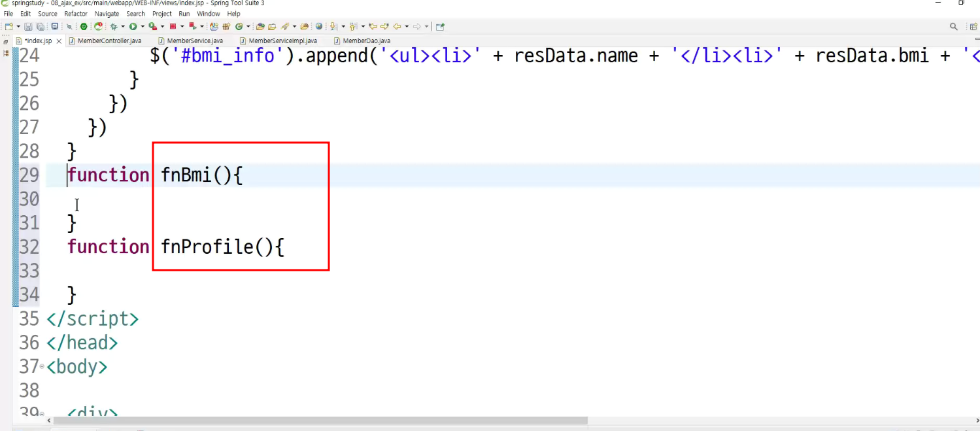Collapse the body tag fold at line 37
This screenshot has width=980, height=431.
pyautogui.click(x=42, y=367)
